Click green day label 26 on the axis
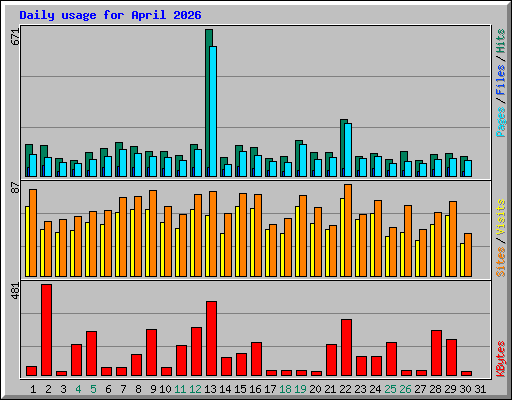Image resolution: width=512 pixels, height=400 pixels. [x=405, y=389]
